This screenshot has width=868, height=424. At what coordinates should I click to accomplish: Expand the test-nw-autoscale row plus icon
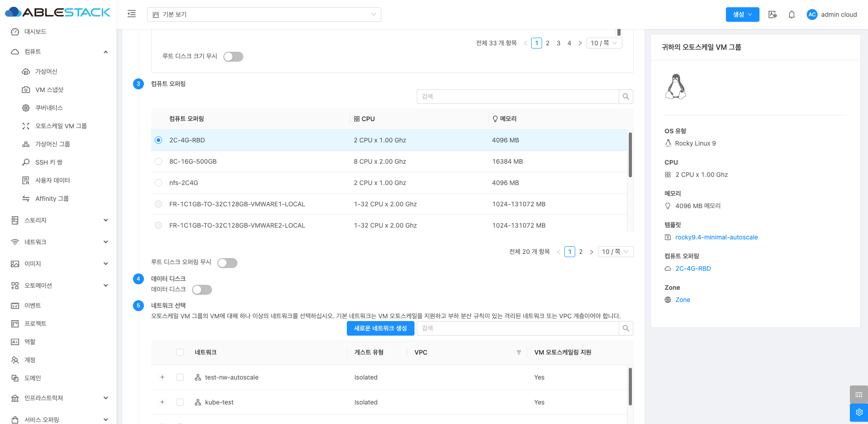click(162, 377)
